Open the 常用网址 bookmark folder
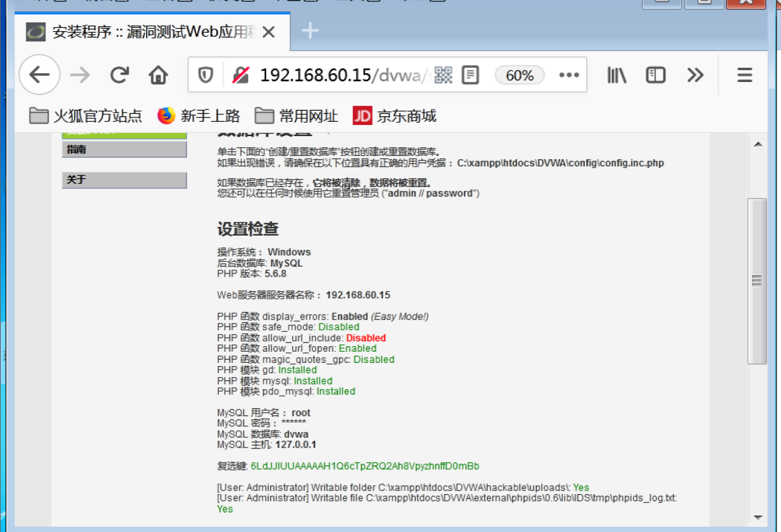This screenshot has height=532, width=781. [x=297, y=116]
